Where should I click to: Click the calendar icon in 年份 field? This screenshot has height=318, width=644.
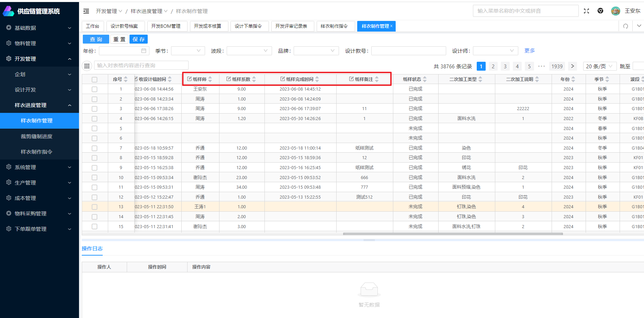(x=144, y=51)
